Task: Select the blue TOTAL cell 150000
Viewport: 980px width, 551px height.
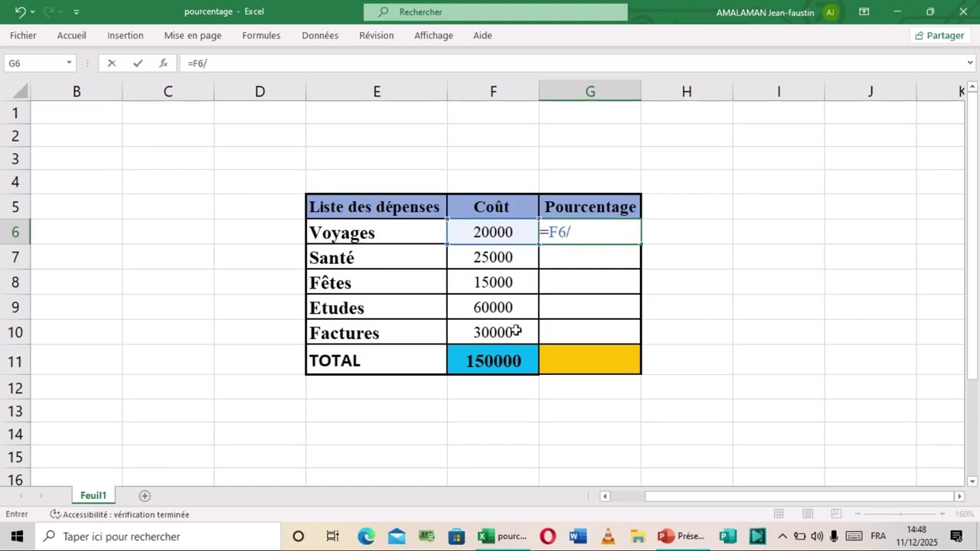Action: [493, 360]
